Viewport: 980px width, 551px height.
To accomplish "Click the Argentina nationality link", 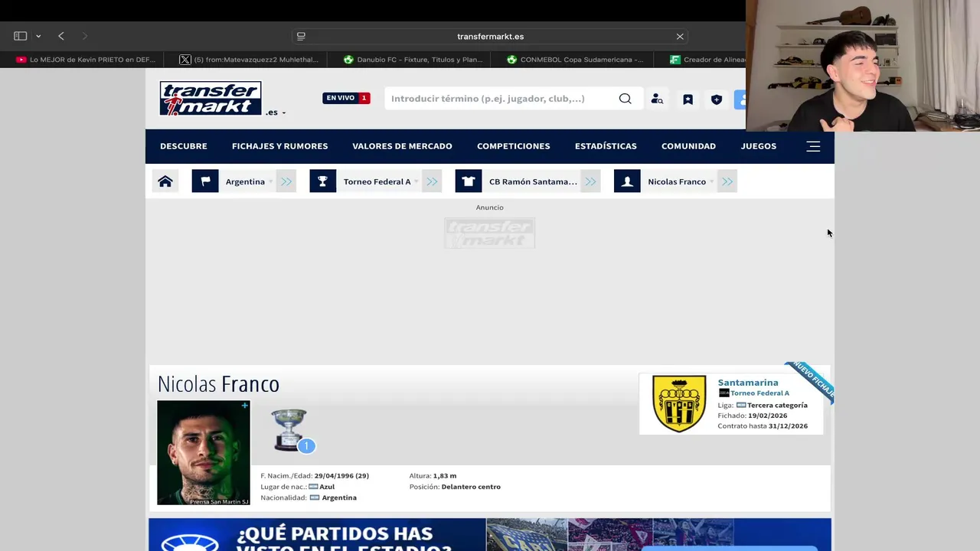I will 339,497.
